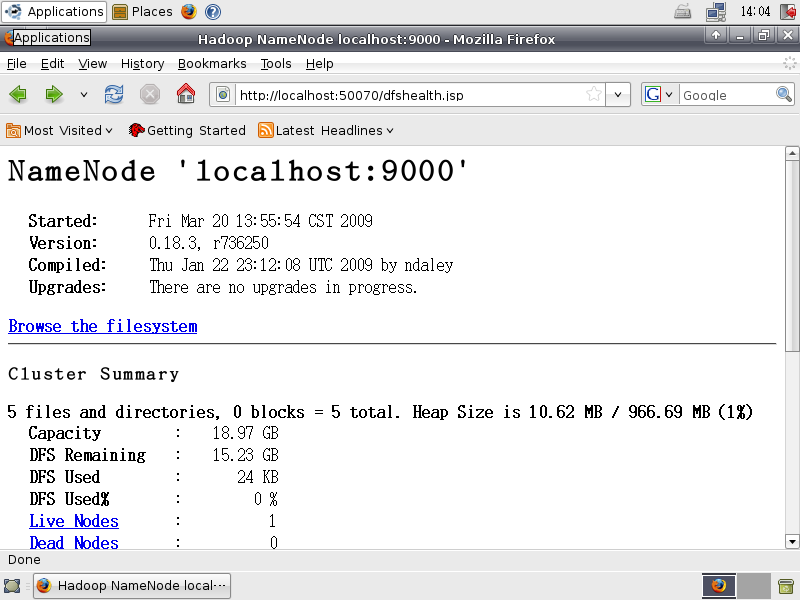Click the page scrollbar down arrow
Screen dimensions: 800x600
click(792, 541)
